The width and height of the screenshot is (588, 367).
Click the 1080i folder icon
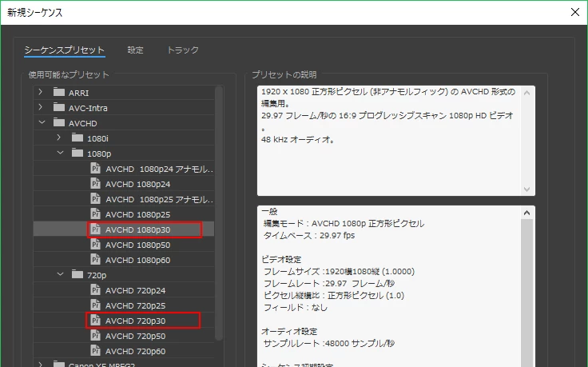click(x=77, y=138)
